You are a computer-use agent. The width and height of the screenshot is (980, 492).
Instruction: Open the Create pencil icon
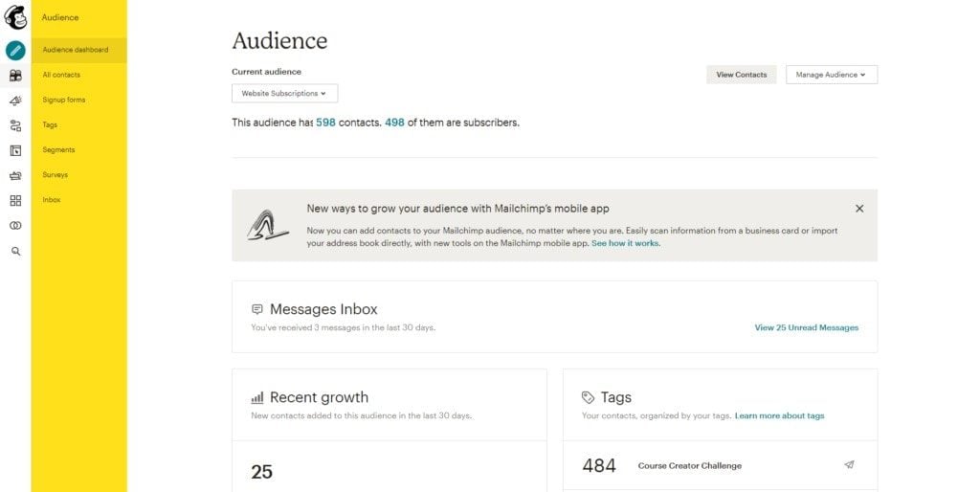[x=15, y=51]
